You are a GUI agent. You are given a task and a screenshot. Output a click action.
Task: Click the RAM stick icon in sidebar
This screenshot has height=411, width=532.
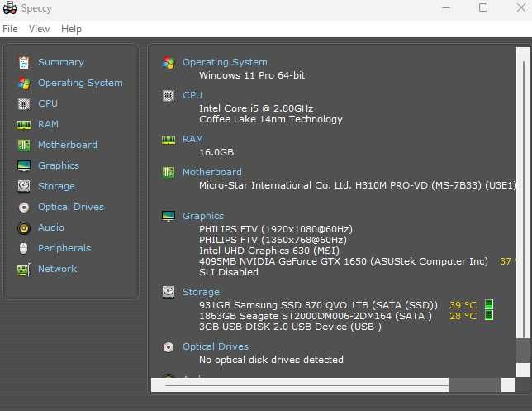tap(24, 125)
